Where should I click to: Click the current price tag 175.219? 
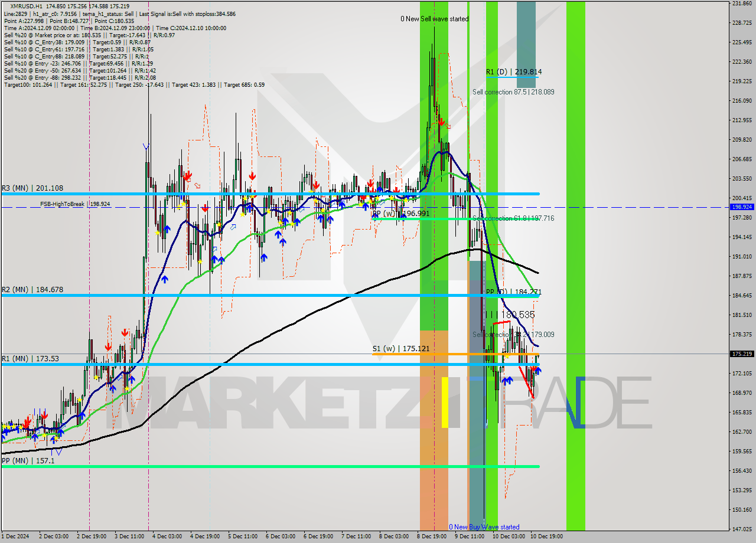click(742, 354)
